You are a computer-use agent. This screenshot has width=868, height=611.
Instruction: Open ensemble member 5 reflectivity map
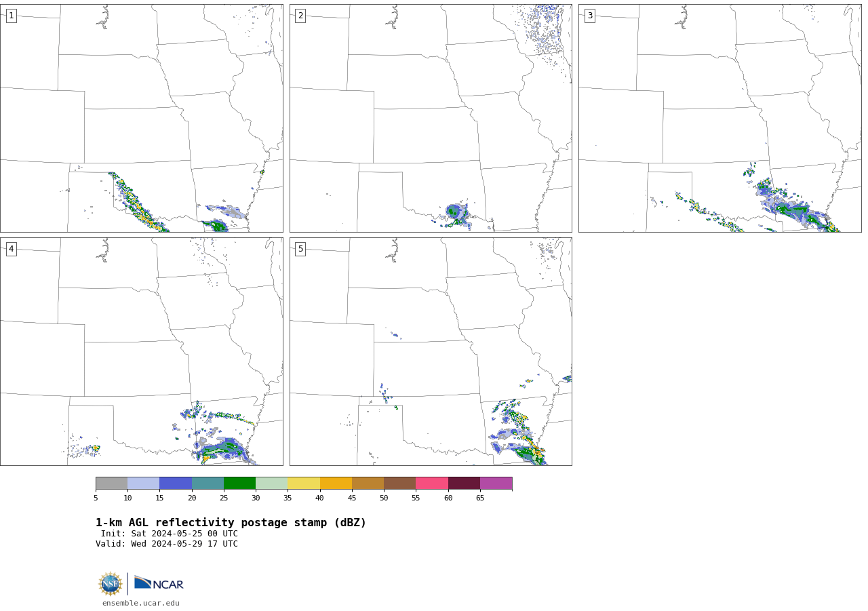coord(431,351)
